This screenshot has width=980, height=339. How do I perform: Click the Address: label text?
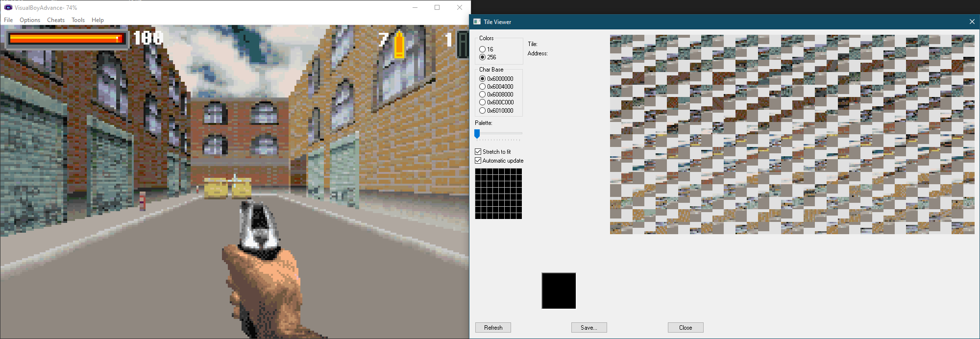[538, 53]
